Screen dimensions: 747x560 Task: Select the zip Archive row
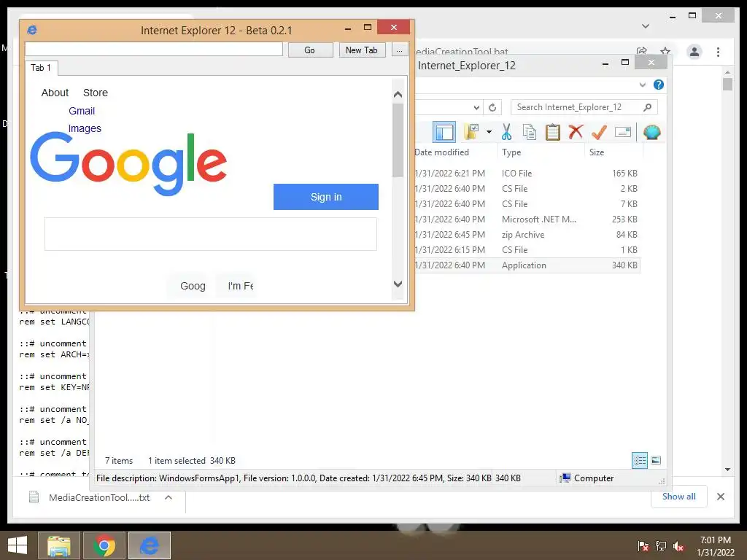(x=527, y=234)
